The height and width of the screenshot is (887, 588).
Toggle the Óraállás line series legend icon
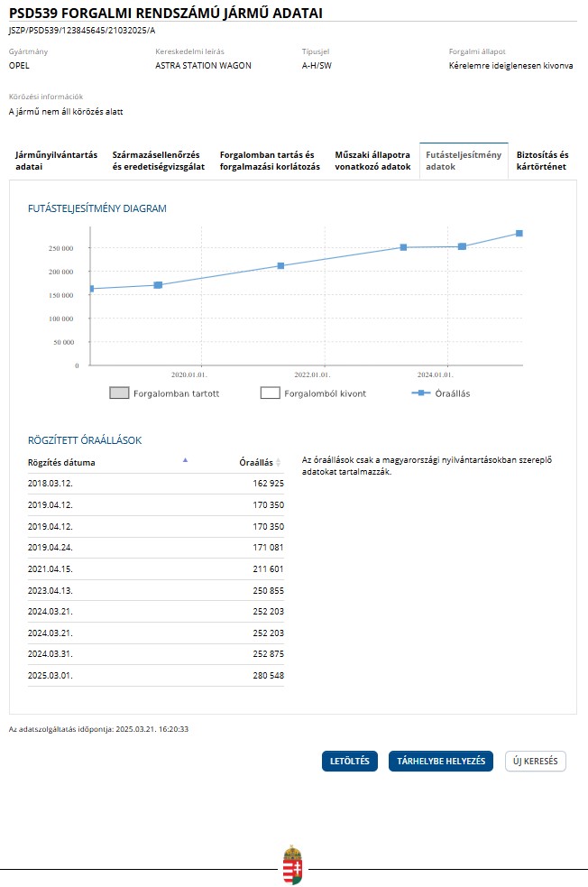(x=419, y=393)
